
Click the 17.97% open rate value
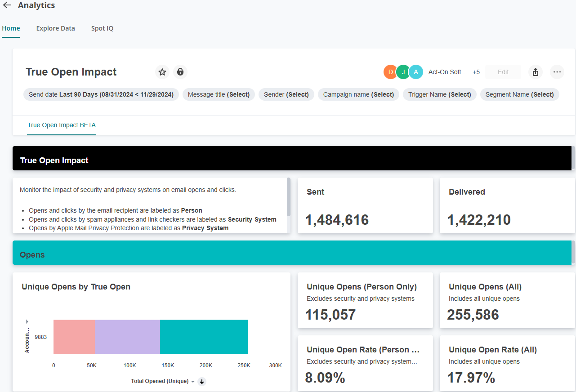click(471, 378)
